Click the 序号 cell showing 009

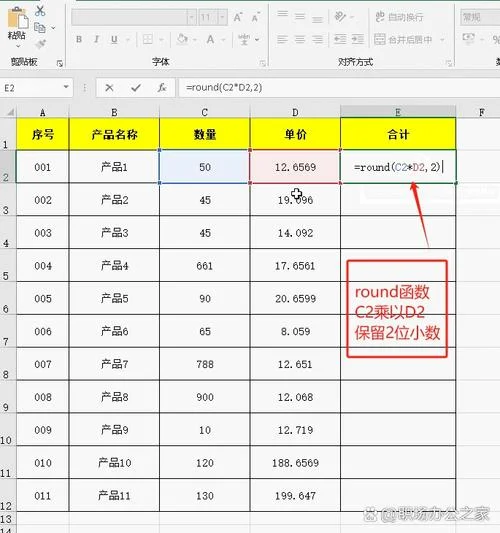42,430
